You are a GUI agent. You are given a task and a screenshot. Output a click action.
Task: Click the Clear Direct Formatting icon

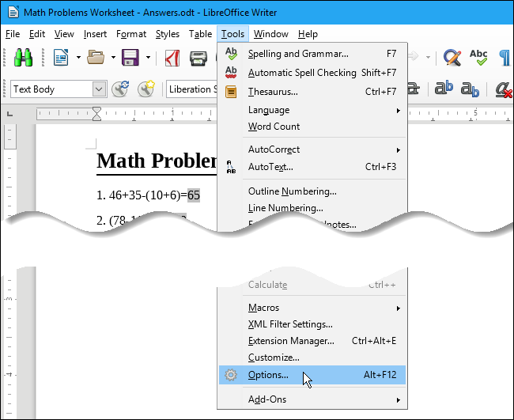(504, 89)
